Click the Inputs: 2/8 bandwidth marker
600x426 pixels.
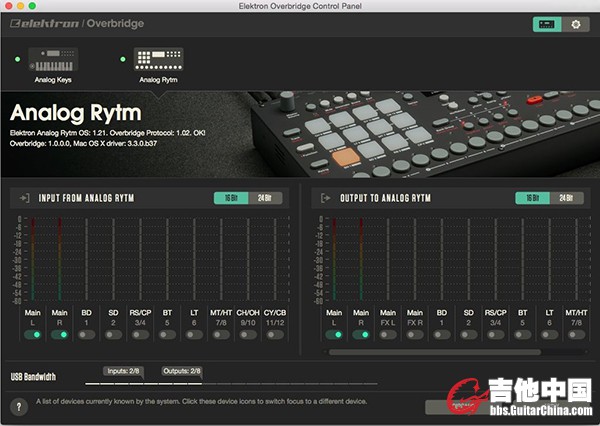pos(123,371)
